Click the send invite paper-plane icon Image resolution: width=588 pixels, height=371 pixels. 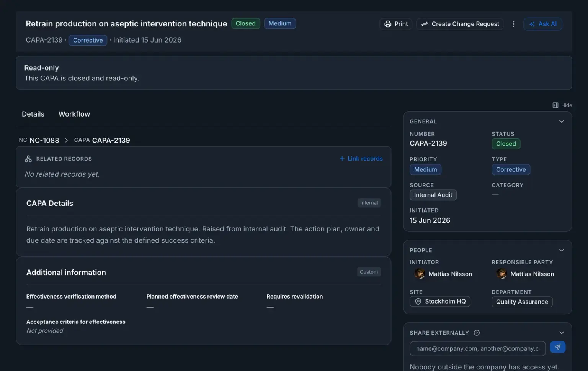pyautogui.click(x=557, y=347)
